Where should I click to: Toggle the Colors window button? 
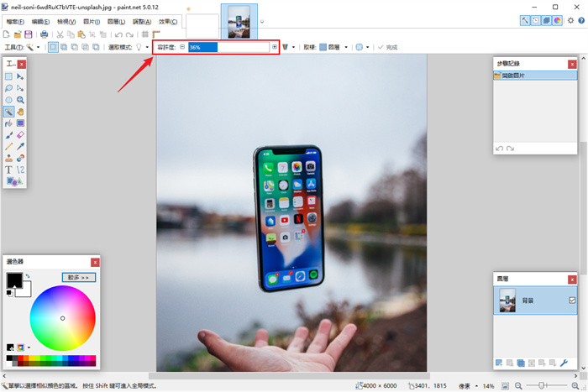(x=556, y=21)
